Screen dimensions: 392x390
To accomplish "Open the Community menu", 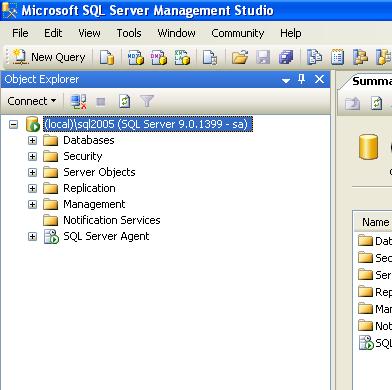I will coord(238,33).
